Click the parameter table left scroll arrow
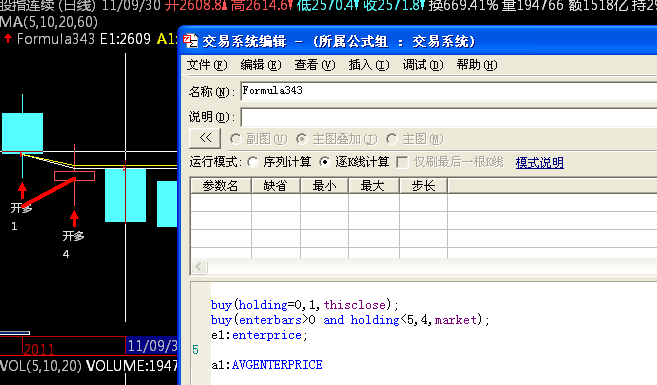The width and height of the screenshot is (657, 385). pyautogui.click(x=199, y=266)
